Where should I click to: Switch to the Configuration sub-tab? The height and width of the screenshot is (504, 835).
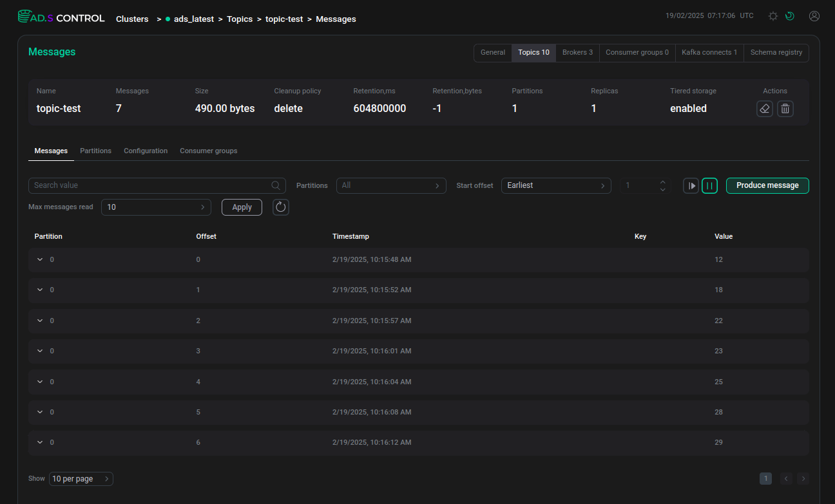tap(146, 151)
